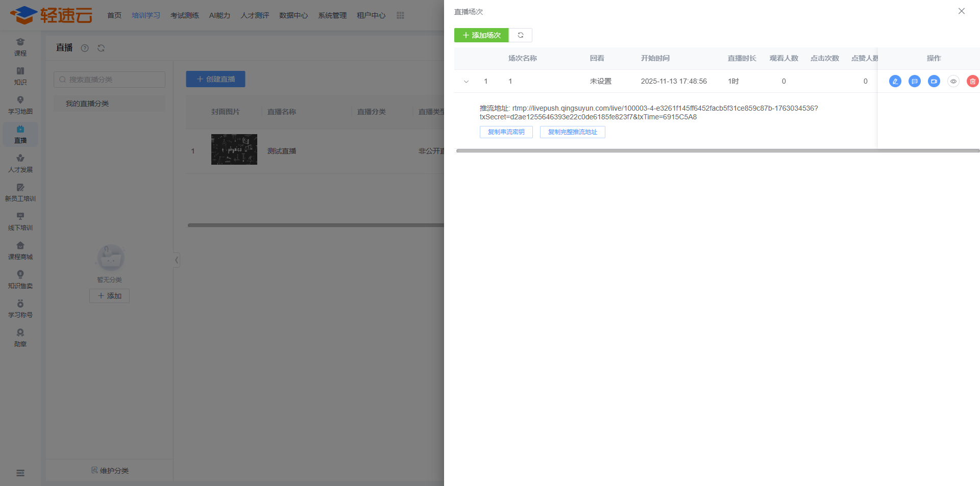The height and width of the screenshot is (486, 980).
Task: Open the 考试测练 top menu
Action: pyautogui.click(x=184, y=15)
